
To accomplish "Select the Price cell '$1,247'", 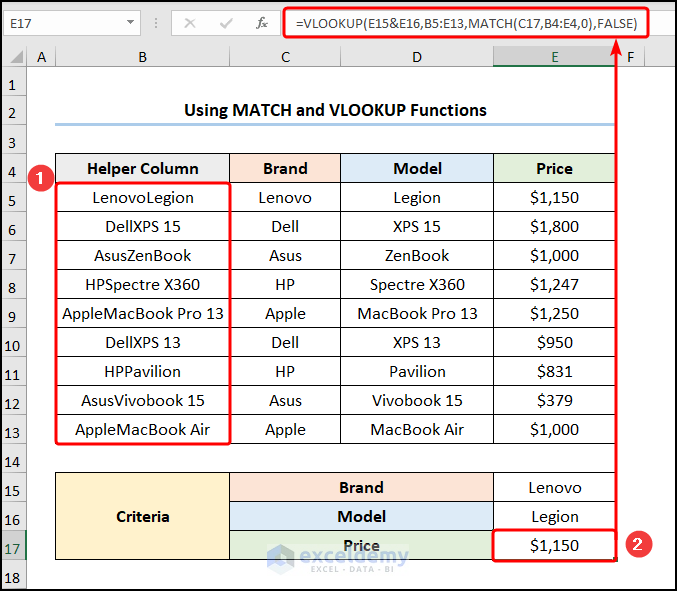I will [554, 284].
